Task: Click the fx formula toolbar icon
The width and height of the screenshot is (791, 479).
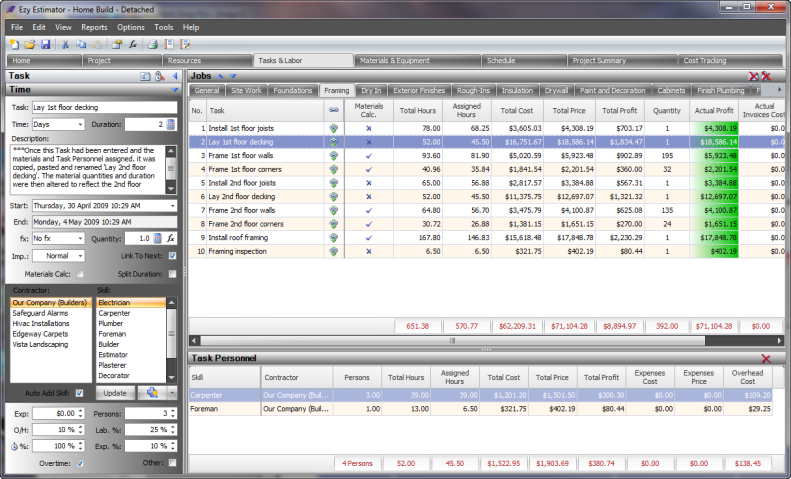Action: coord(133,45)
